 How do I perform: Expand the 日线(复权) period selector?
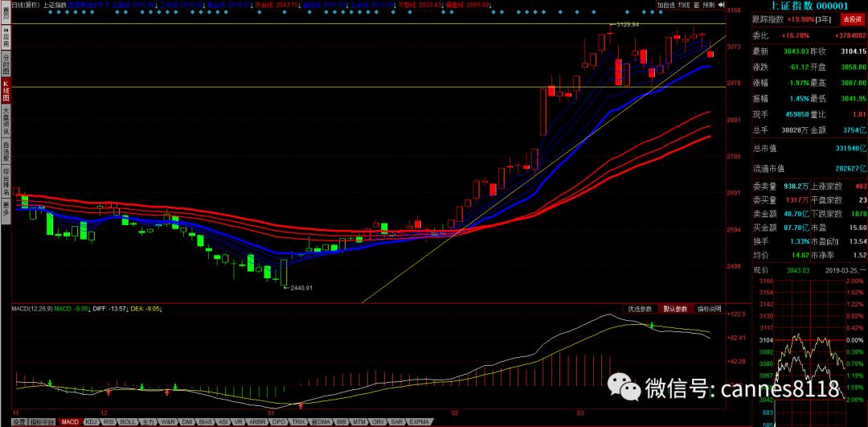(26, 5)
